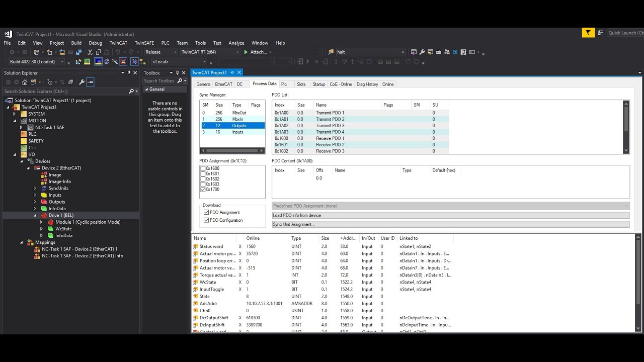Click the Collapse All icon in Solution Explorer
644x362 pixels.
(x=70, y=82)
